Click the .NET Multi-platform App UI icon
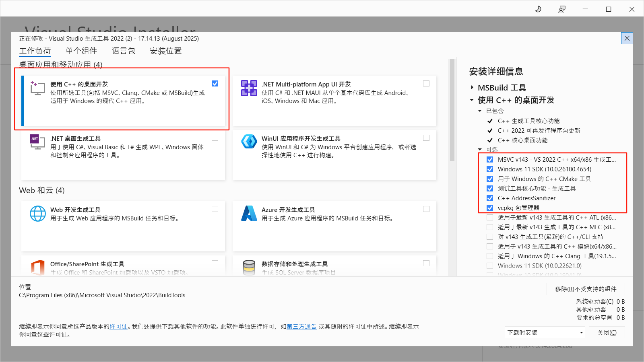Image resolution: width=644 pixels, height=362 pixels. [x=249, y=88]
